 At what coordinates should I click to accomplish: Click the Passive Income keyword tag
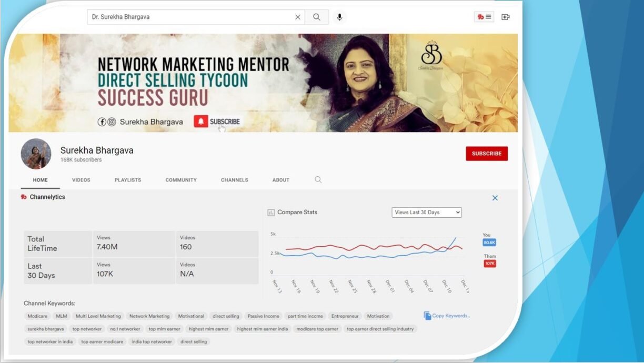[x=264, y=316]
